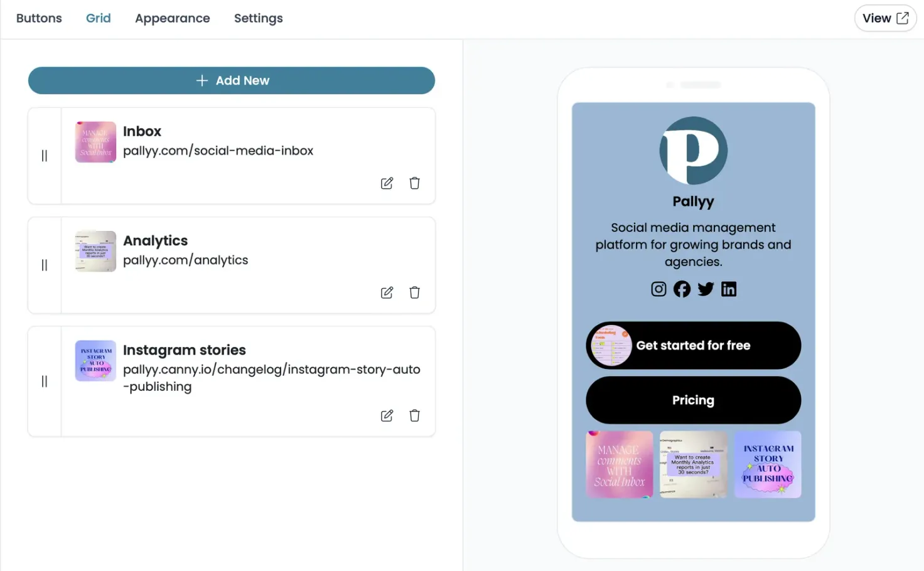Switch to the Grid tab

[x=99, y=18]
